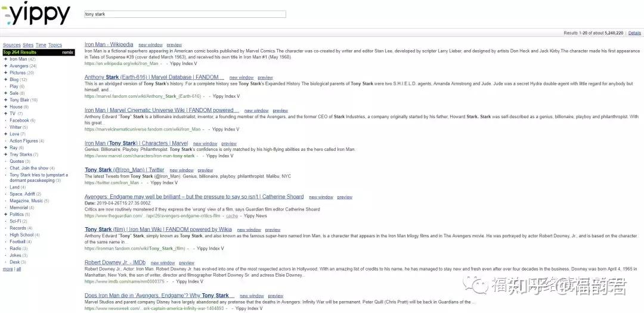Open Avengers: Endgame Catherine Shoard article result
The width and height of the screenshot is (644, 313).
(194, 197)
